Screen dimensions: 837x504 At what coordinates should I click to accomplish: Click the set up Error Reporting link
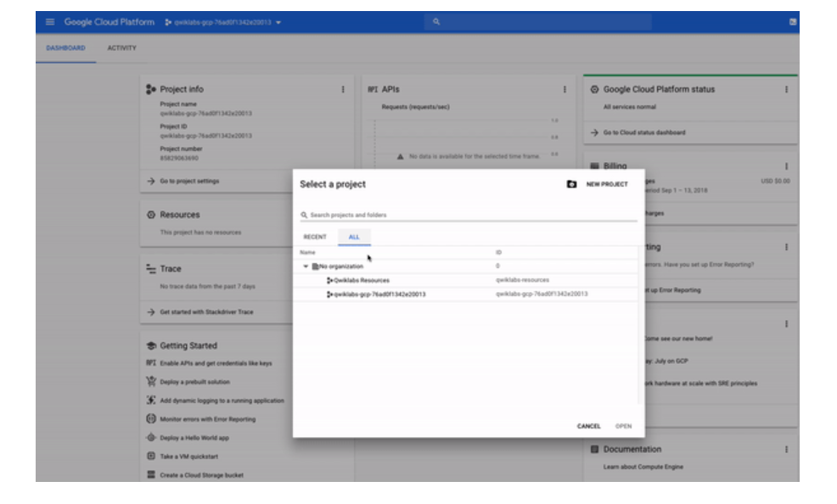point(673,290)
